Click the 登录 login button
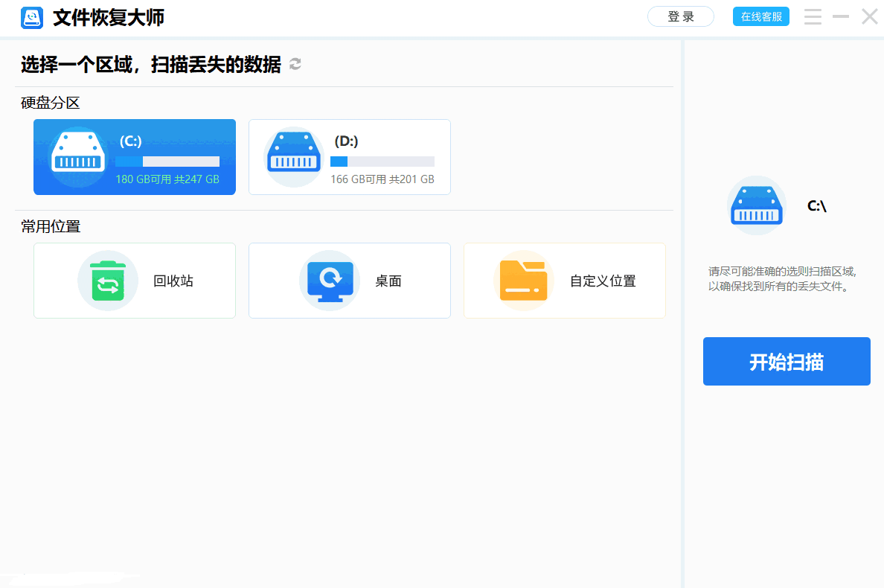Screen dimensions: 884x588 click(680, 16)
